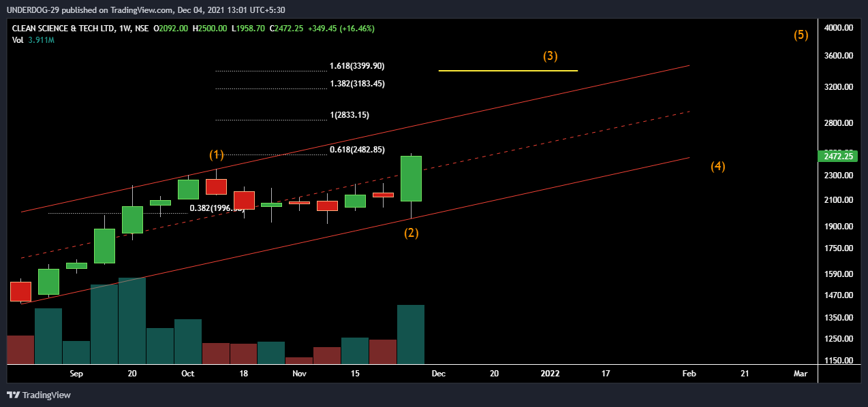Click the green current price tag 2472.25
The image size is (868, 407).
[839, 157]
